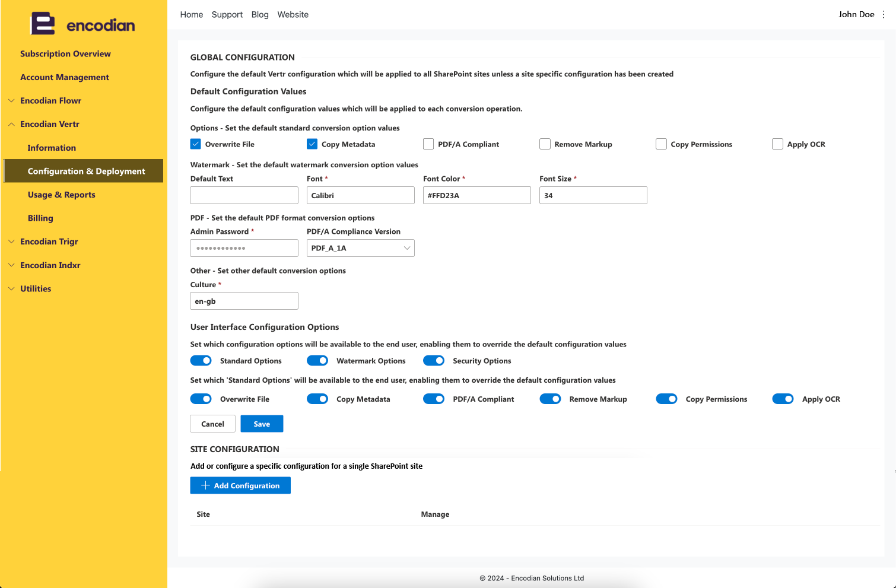Click the SITE CONFIGURATION heading
896x588 pixels.
235,449
